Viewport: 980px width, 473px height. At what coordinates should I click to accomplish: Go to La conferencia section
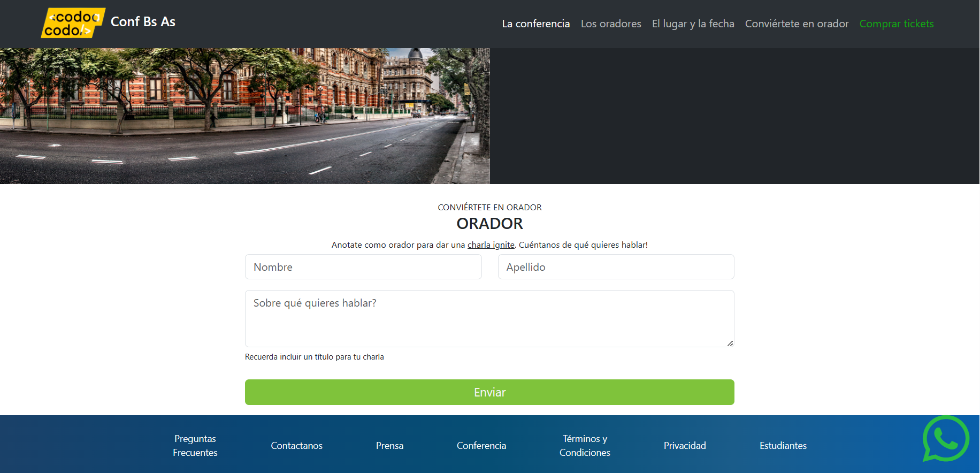coord(536,24)
